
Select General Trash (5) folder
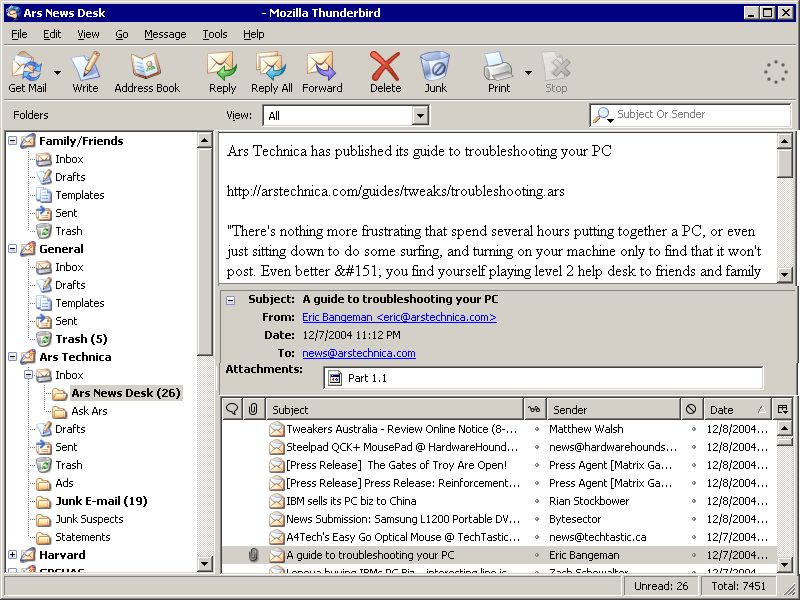(81, 339)
